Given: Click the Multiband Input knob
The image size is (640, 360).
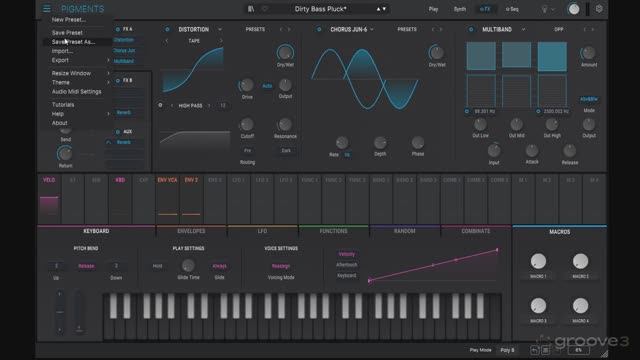Looking at the screenshot, I should click(494, 151).
